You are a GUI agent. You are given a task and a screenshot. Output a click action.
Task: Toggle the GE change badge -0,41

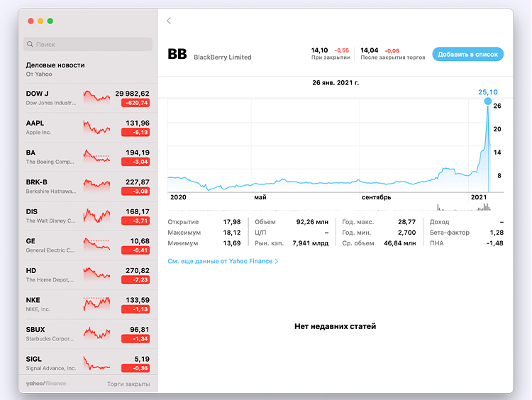135,250
